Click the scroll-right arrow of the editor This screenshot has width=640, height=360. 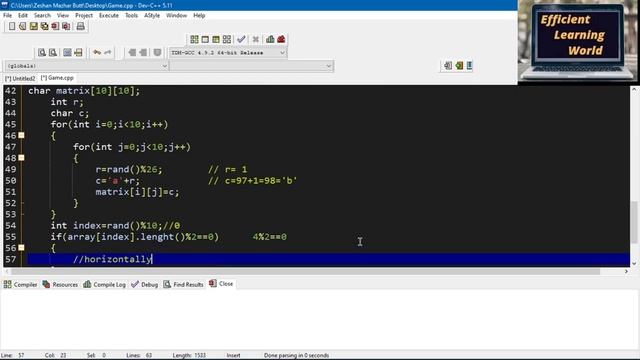pos(626,271)
